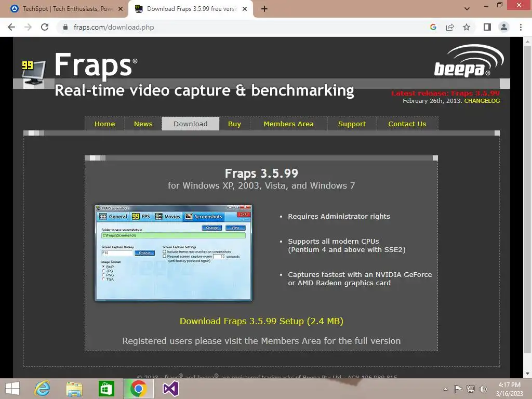Open the CHANGELOG link
532x399 pixels.
[482, 101]
